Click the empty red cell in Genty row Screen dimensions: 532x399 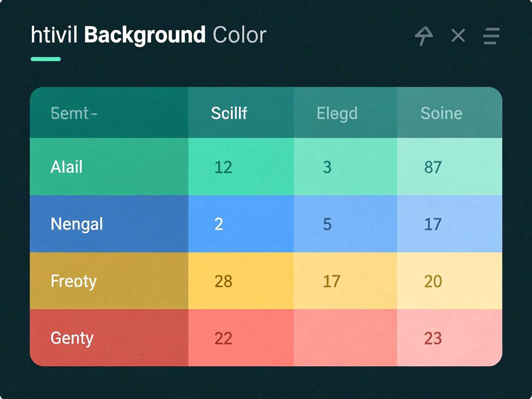pos(345,338)
